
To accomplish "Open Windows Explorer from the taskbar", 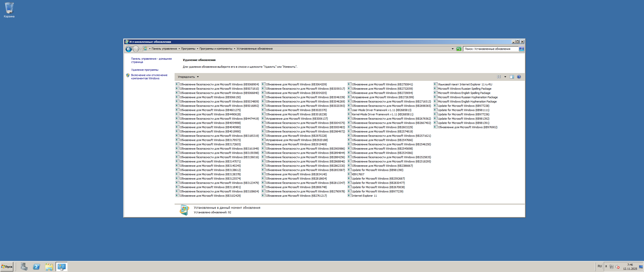I will pos(49,266).
